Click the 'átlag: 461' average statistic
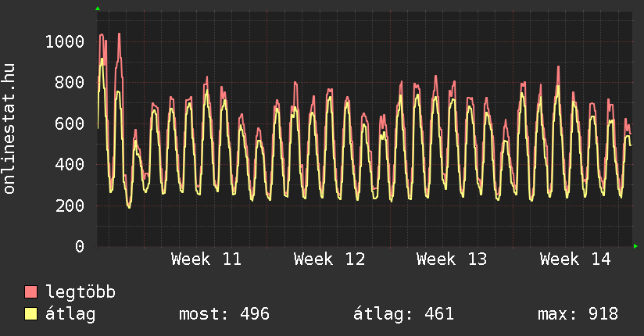Image resolution: width=644 pixels, height=336 pixels. (404, 314)
